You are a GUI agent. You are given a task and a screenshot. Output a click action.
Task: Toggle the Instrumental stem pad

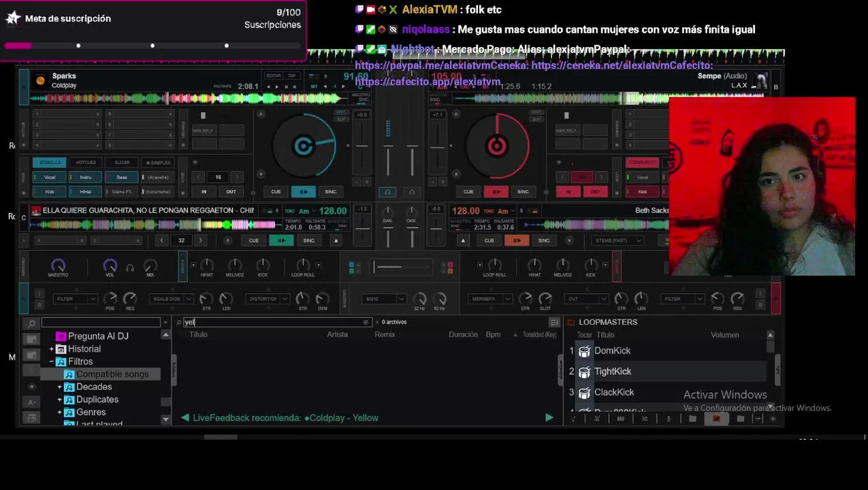158,192
